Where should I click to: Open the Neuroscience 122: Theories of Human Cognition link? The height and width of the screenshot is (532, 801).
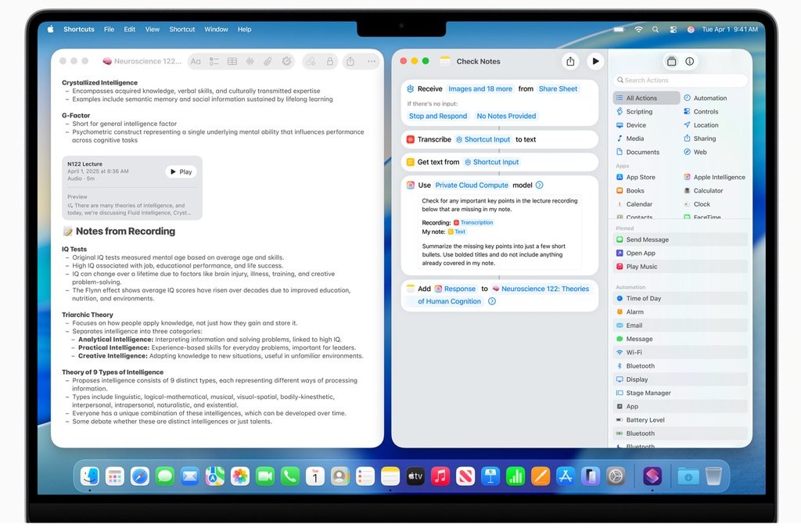(x=548, y=289)
